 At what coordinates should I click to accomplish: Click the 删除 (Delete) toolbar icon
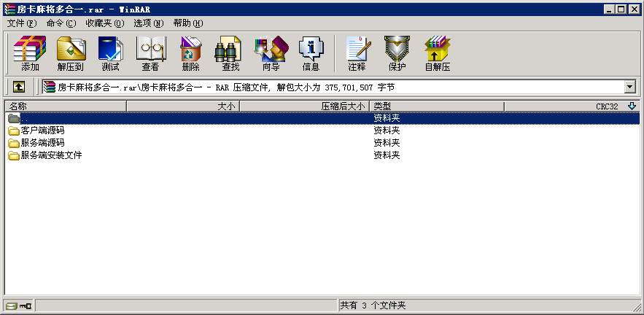[190, 53]
